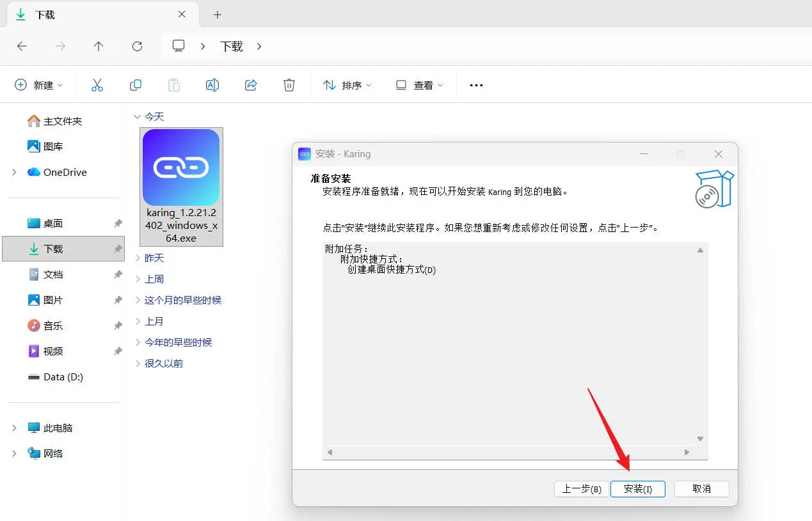Expand the 今年的早些时候 group

click(138, 342)
